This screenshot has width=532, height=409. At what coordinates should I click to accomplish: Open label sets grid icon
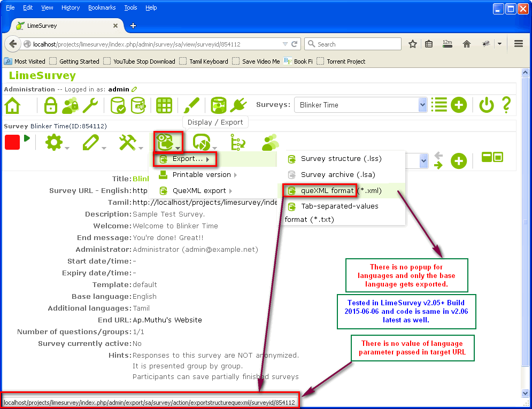coord(164,105)
